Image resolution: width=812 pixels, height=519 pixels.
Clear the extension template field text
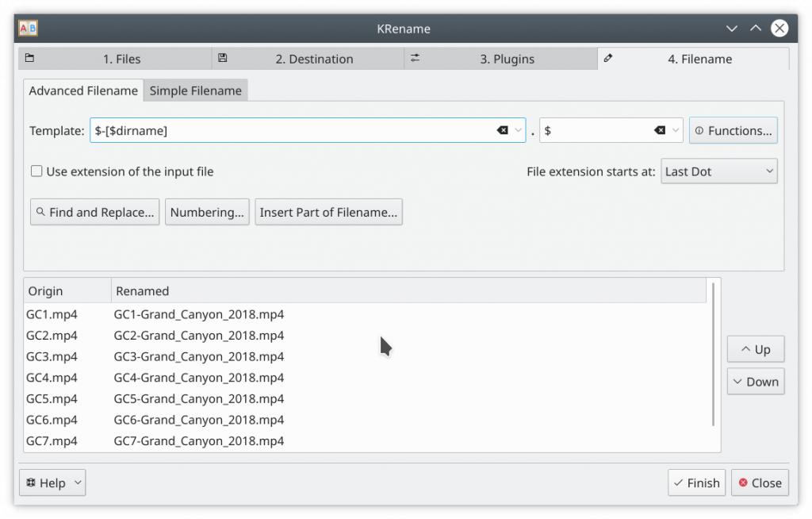click(659, 131)
